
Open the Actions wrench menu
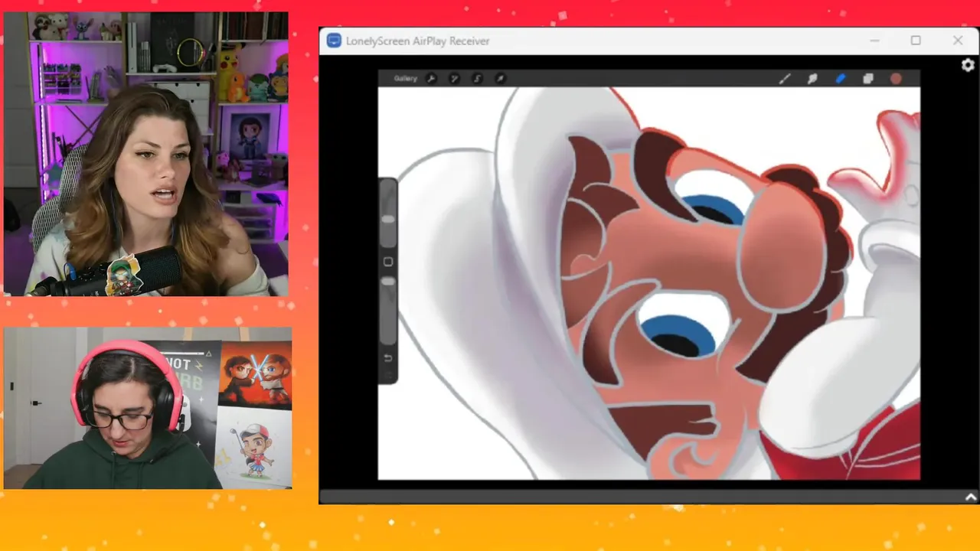pyautogui.click(x=430, y=78)
